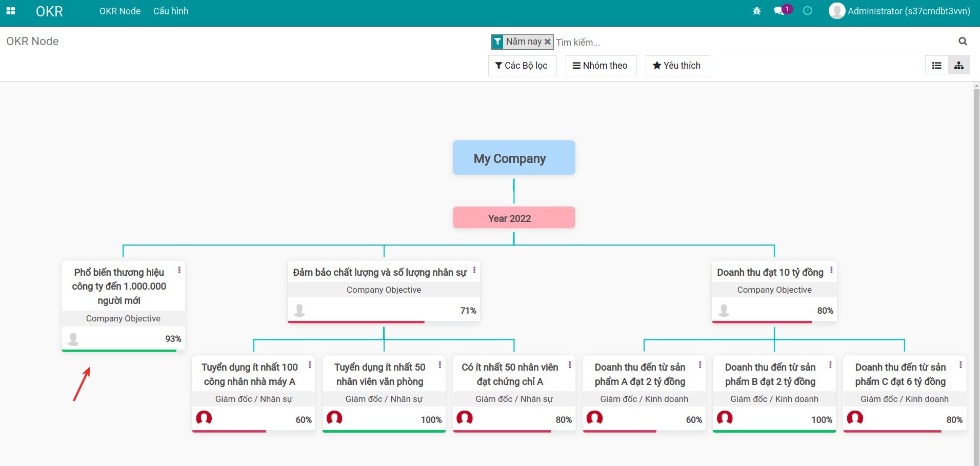
Task: Open the OKR Node menu item
Action: coord(119,11)
